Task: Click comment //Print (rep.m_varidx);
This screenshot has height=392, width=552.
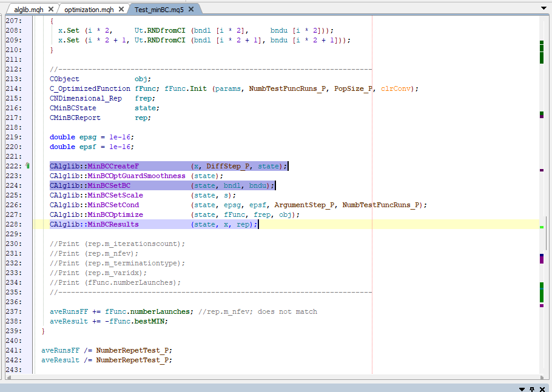Action: [98, 273]
